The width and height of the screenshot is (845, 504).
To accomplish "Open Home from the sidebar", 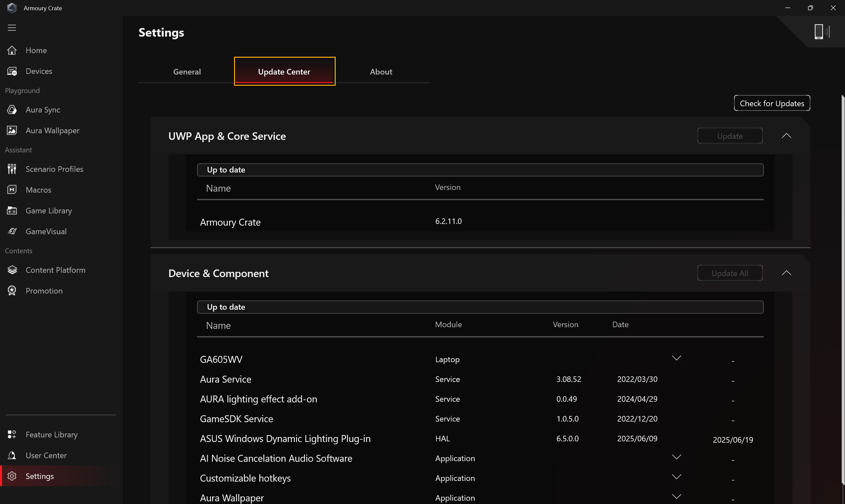I will coord(36,50).
